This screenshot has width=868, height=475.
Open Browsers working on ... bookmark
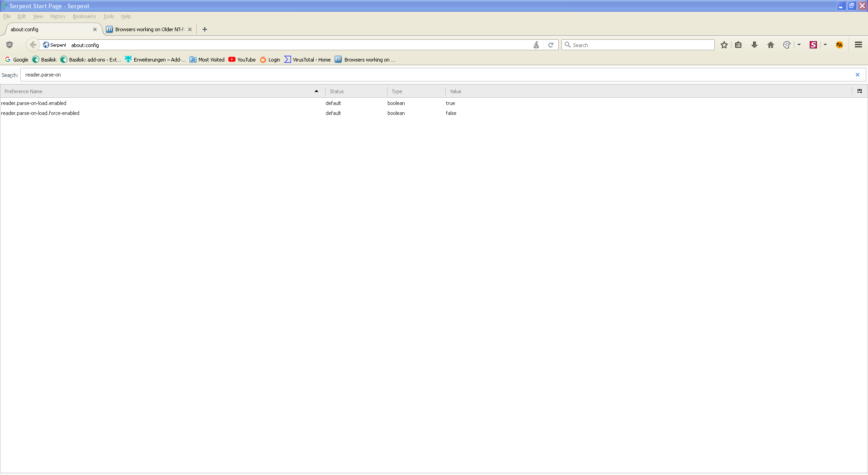point(365,60)
